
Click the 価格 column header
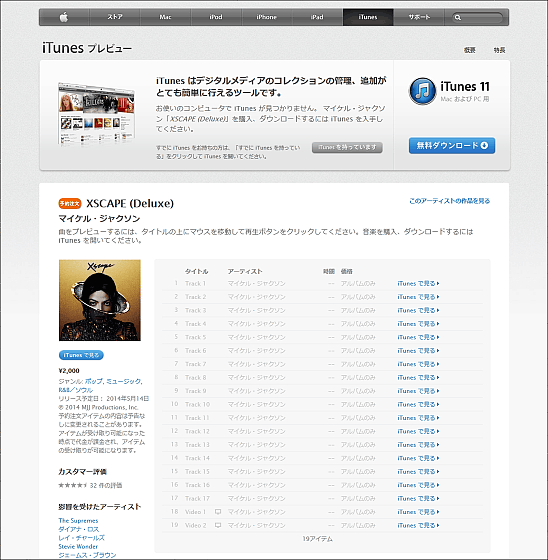347,271
